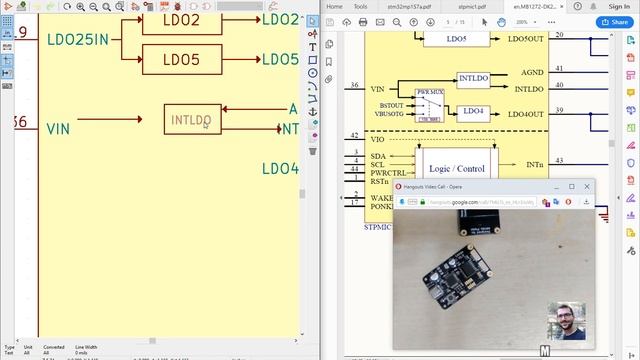Open the 200% zoom level dropdown
Screen dimensions: 640x360
(526, 22)
